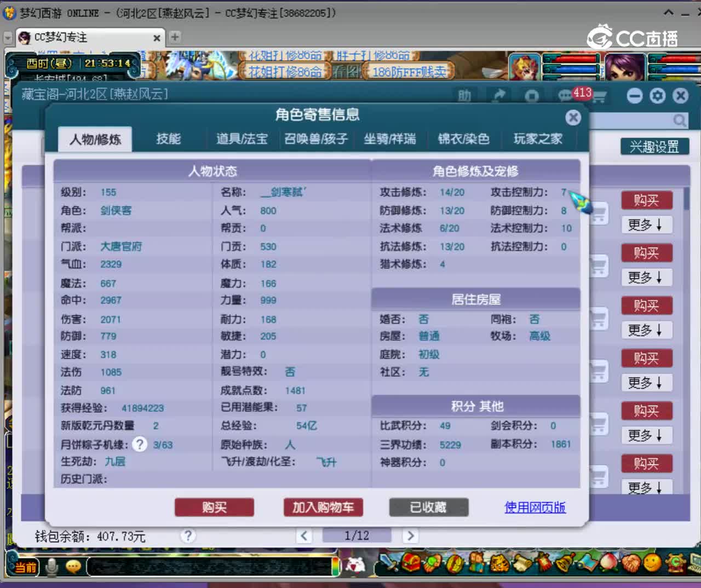
Task: Open the 召唤兽/孩子 tab
Action: click(x=316, y=139)
